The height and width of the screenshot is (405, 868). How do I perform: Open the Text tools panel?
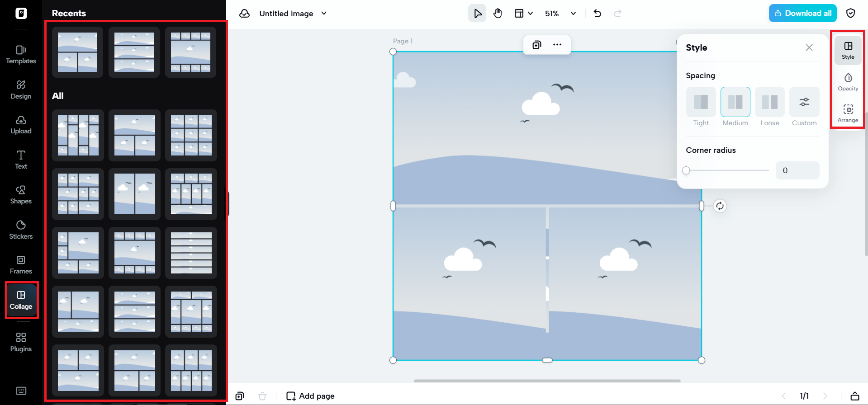tap(21, 160)
